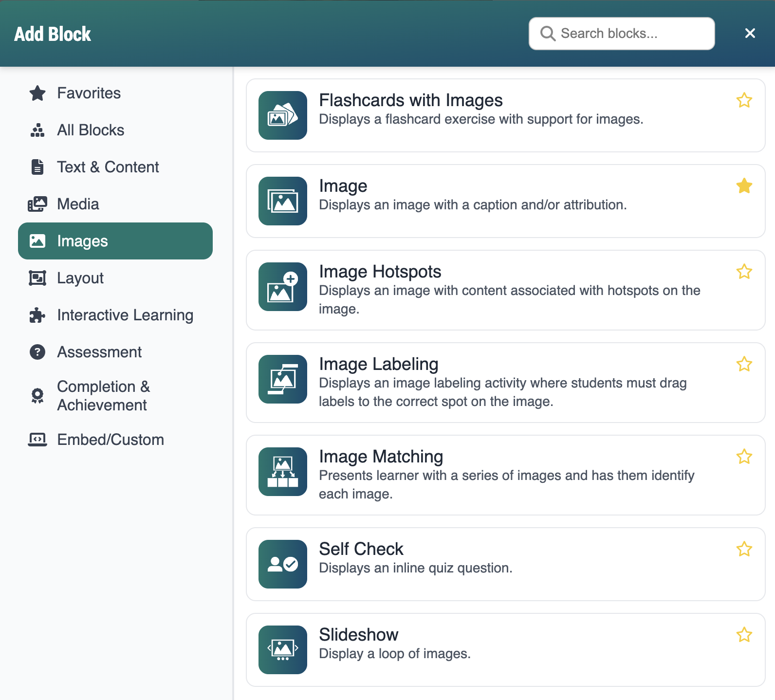
Task: Click the Images picture icon in sidebar
Action: coord(37,241)
